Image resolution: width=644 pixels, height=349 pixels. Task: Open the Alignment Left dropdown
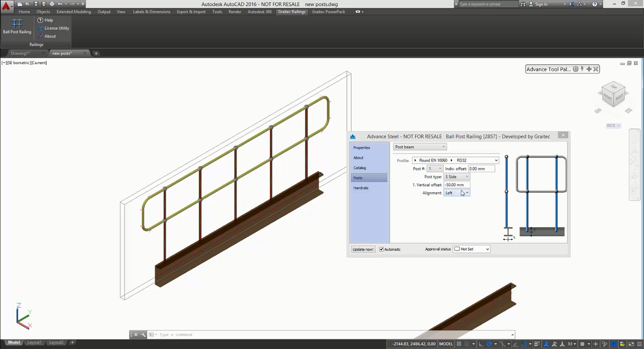pyautogui.click(x=457, y=193)
